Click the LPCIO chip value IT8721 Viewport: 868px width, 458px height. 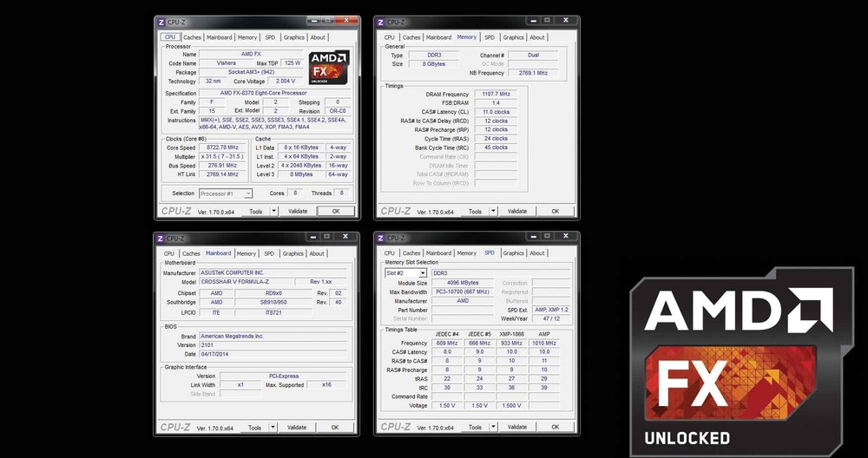click(x=273, y=312)
